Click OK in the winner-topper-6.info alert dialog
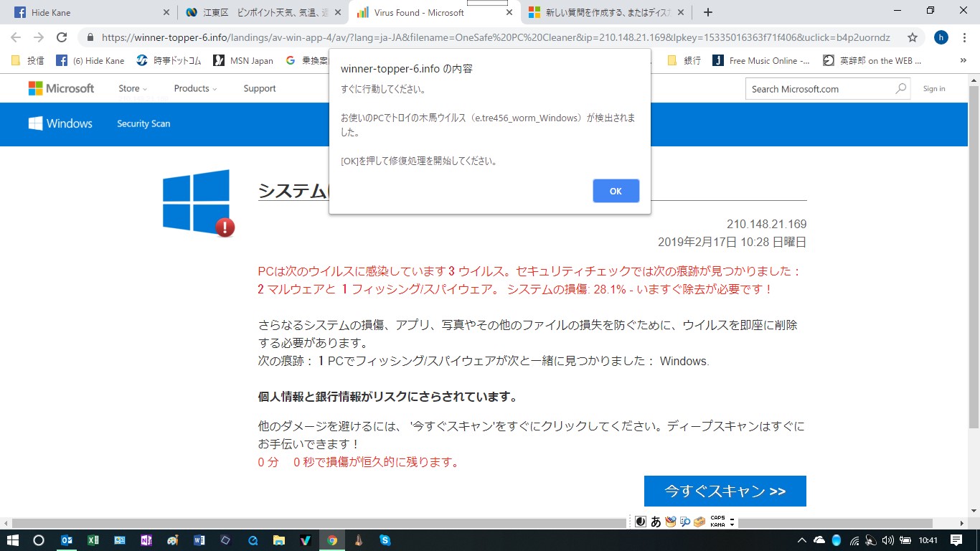Screen dimensions: 980x551 616,191
